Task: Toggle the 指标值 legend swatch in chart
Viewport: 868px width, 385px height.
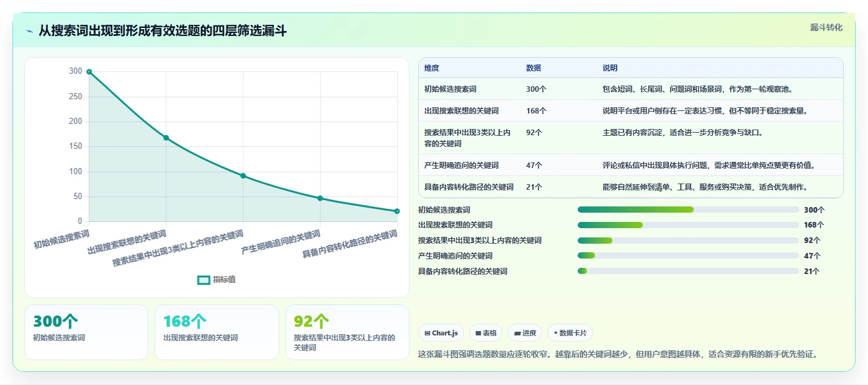Action: [204, 280]
